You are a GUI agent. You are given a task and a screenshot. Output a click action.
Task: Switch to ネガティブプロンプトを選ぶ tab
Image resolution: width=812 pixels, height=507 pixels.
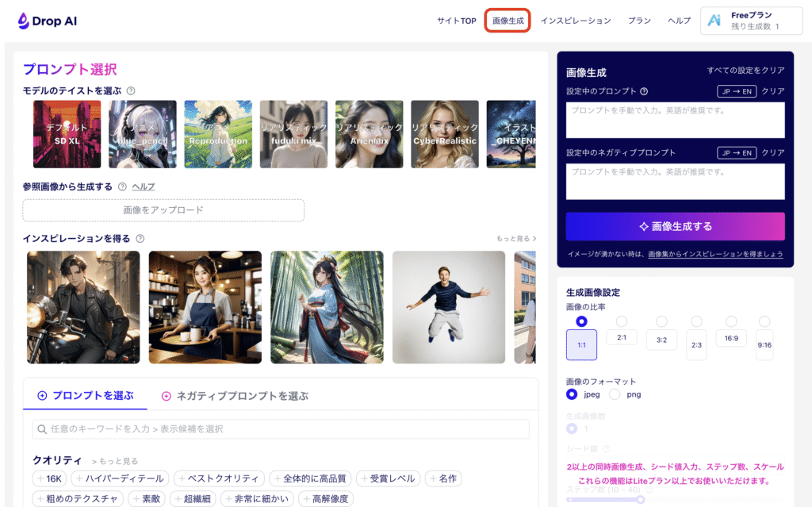pyautogui.click(x=235, y=396)
